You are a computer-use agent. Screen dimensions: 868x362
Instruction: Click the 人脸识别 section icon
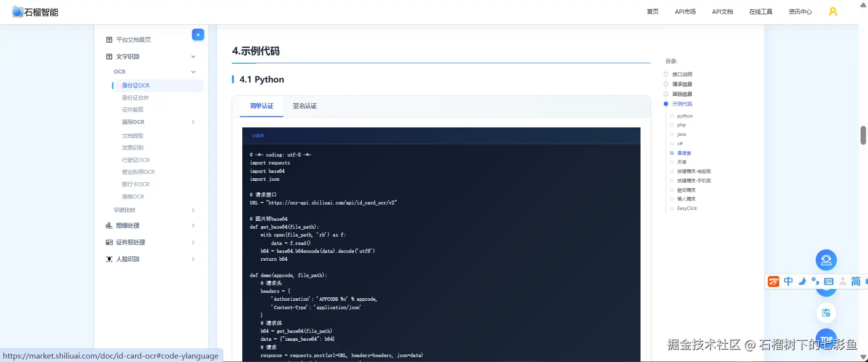[109, 259]
